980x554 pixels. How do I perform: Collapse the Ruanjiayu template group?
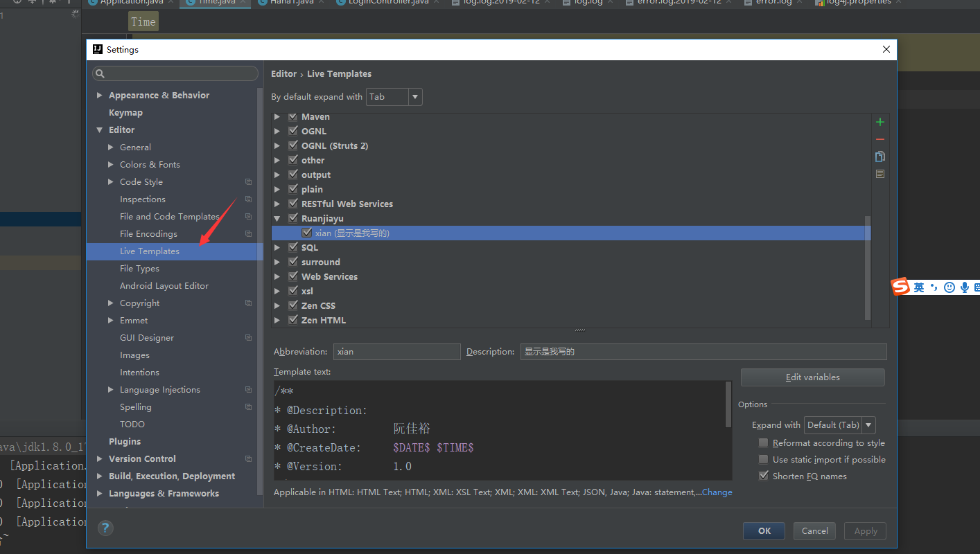(x=277, y=218)
